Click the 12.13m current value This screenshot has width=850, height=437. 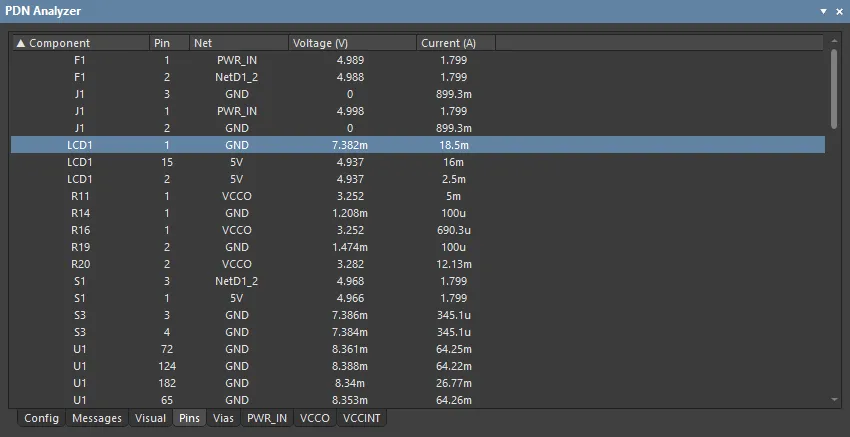click(x=454, y=264)
